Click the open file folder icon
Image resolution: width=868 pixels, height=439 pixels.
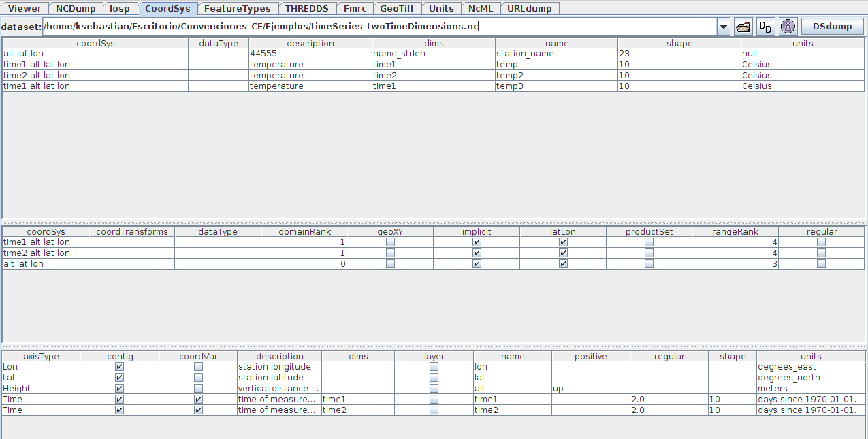pyautogui.click(x=743, y=27)
